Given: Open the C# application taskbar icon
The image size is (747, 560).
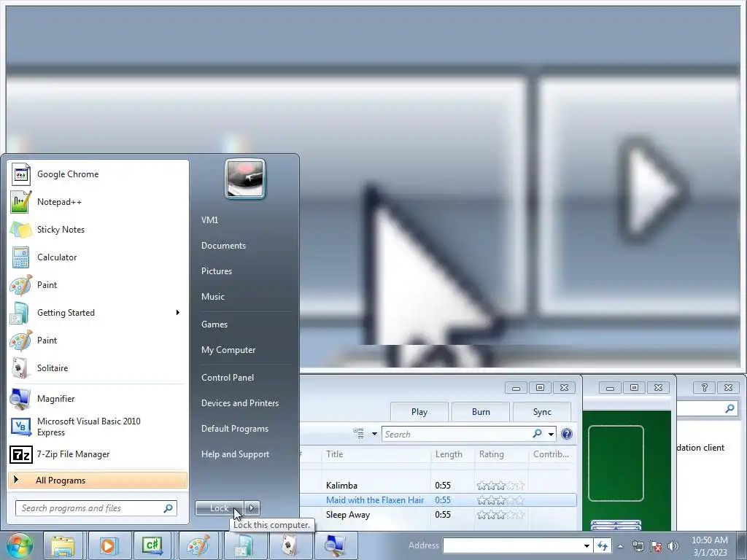Looking at the screenshot, I should 152,545.
